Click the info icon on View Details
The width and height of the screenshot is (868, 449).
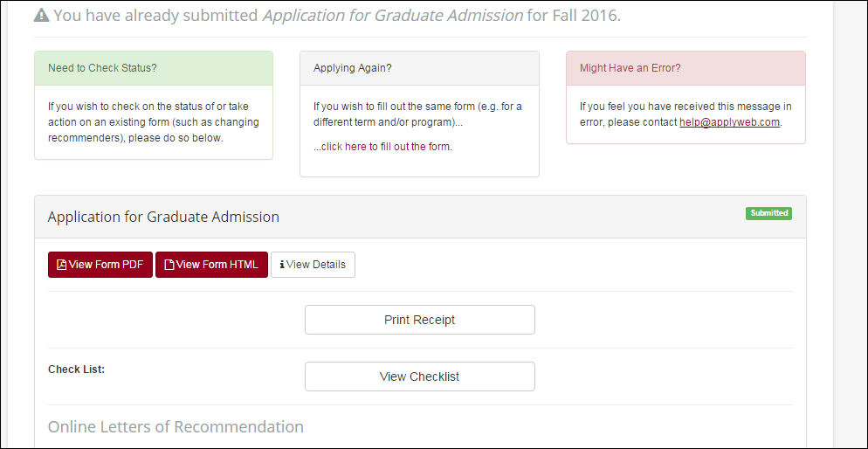click(282, 265)
